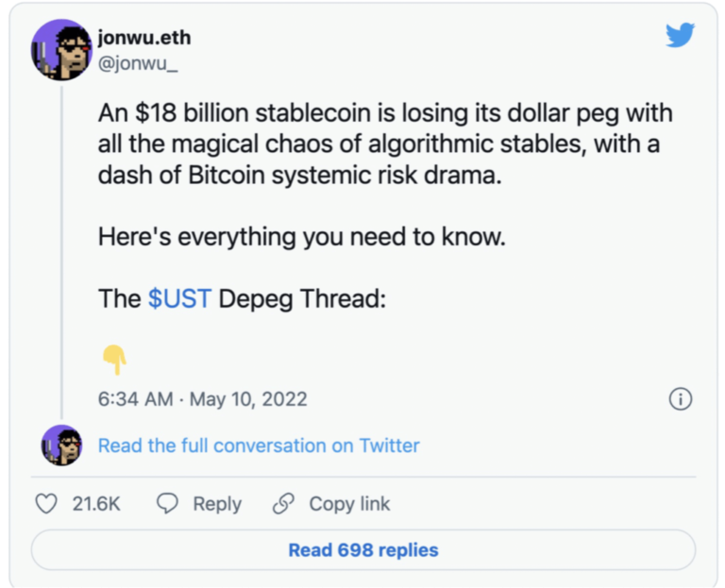
Task: Click the copy link chain icon
Action: [283, 504]
